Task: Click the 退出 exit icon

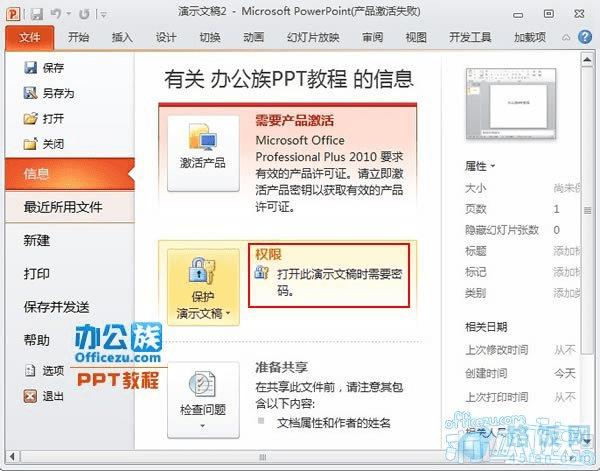Action: [30, 396]
